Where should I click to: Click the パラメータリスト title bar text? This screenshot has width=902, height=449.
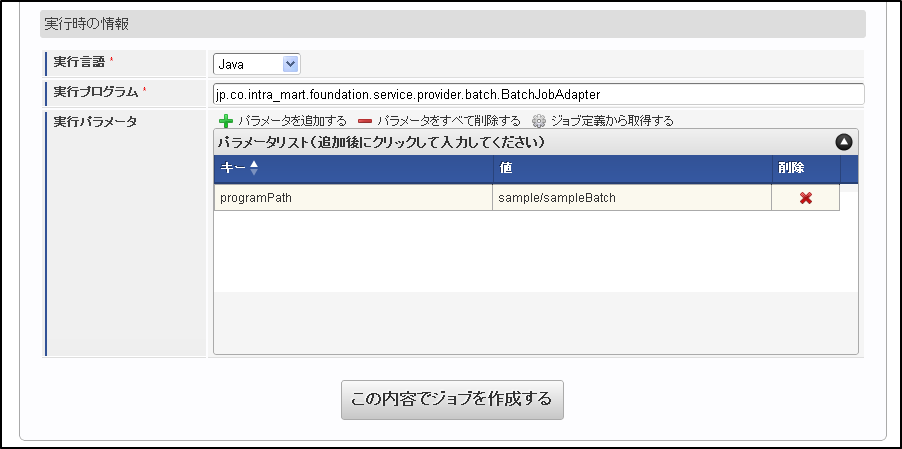coord(381,142)
